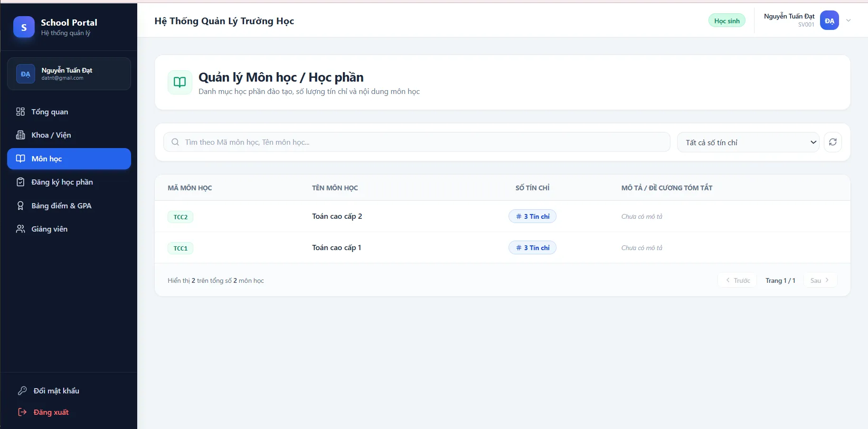Click the Sau pagination button
Viewport: 868px width, 429px height.
click(820, 280)
